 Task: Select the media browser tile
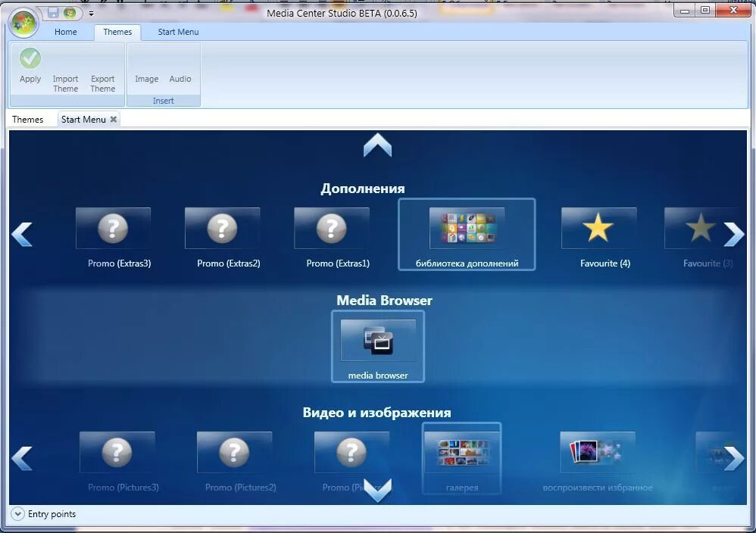pyautogui.click(x=378, y=347)
